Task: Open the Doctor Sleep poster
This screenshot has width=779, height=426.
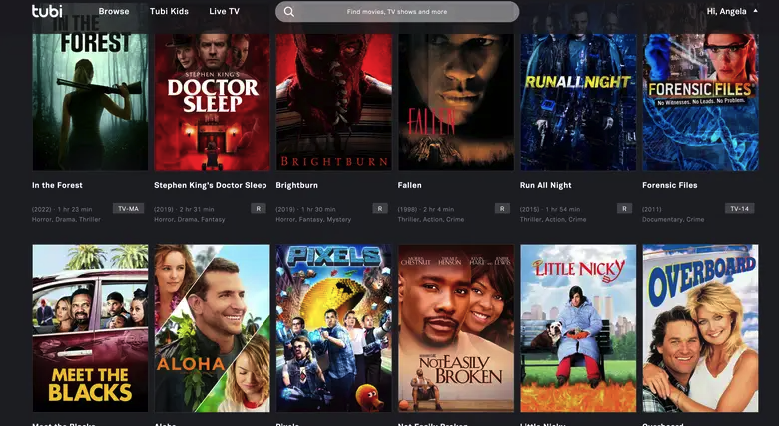Action: point(212,102)
